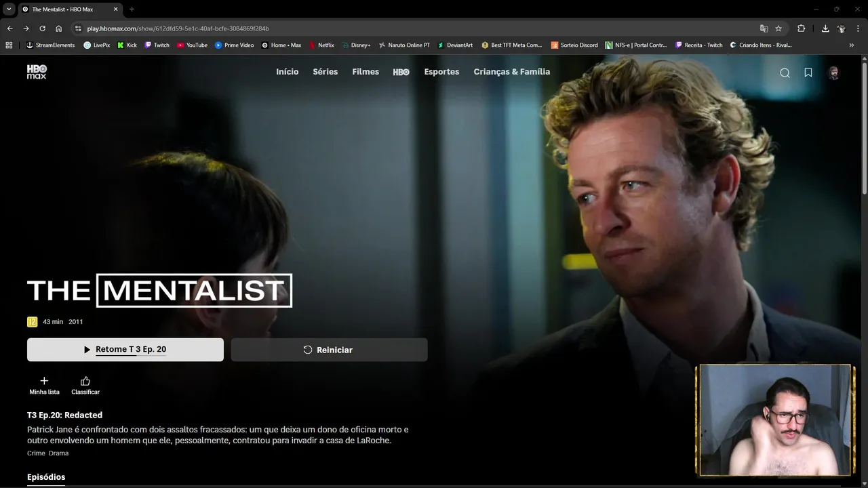This screenshot has width=868, height=488.
Task: Go to Início in navigation
Action: pyautogui.click(x=287, y=72)
